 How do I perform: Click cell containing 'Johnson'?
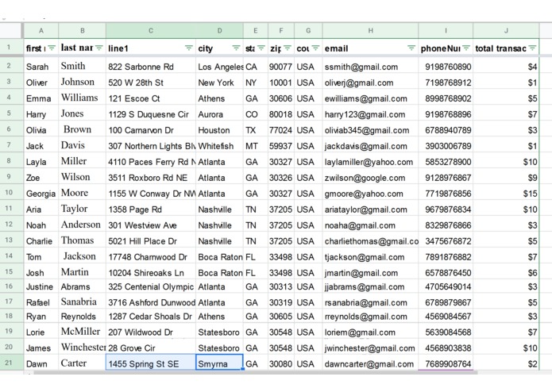coord(82,83)
